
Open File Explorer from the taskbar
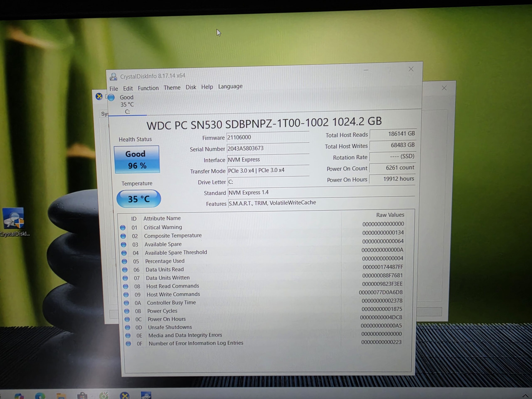(61, 396)
